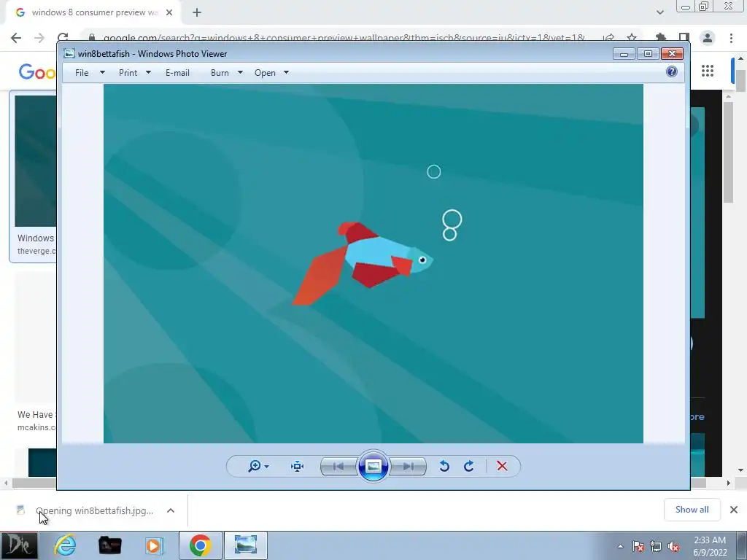Click the Photo Viewer title bar icon
Screen dimensions: 747x560
click(69, 53)
